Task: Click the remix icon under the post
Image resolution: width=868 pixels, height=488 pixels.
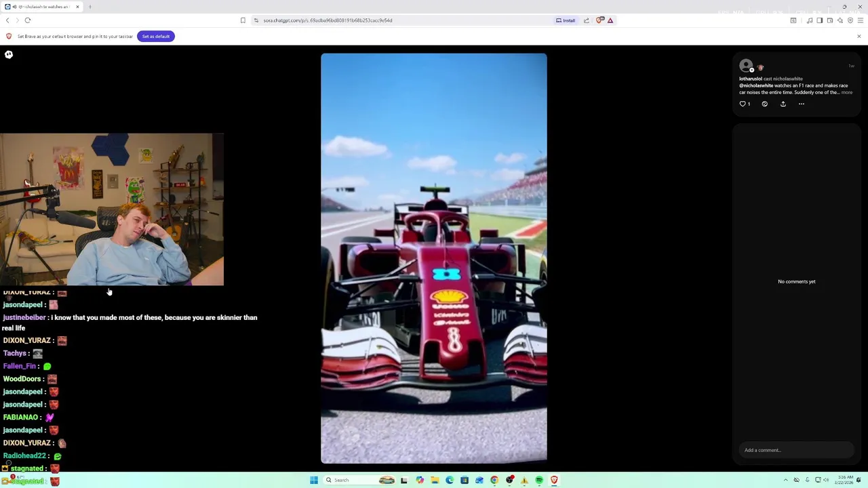Action: (764, 104)
